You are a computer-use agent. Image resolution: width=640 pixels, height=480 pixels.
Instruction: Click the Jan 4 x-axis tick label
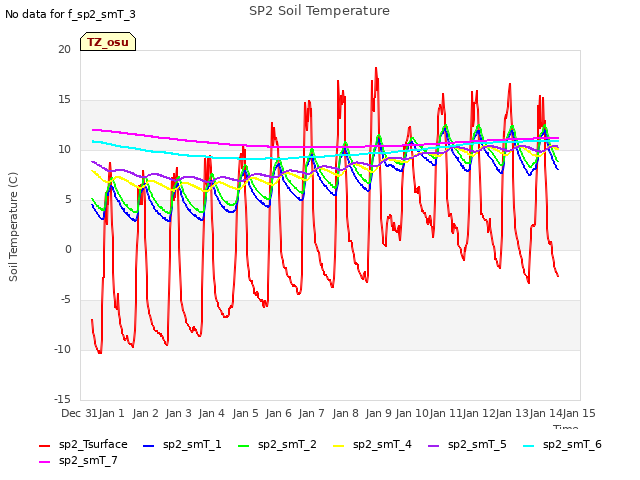(x=211, y=413)
